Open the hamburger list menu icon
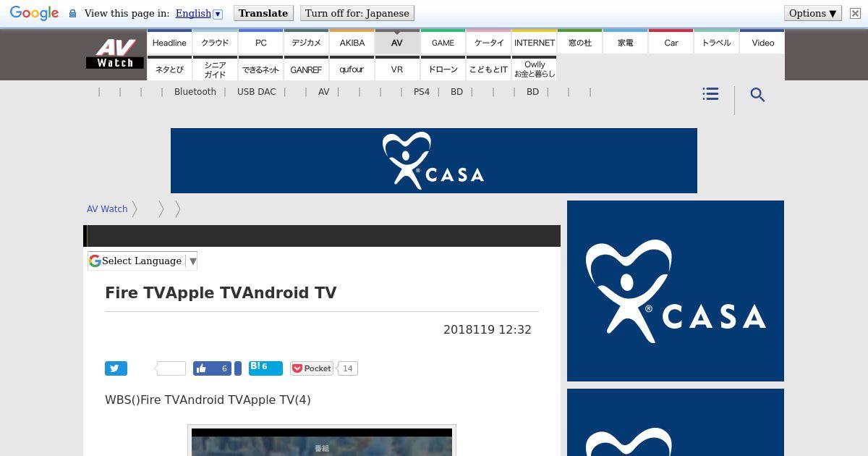This screenshot has height=456, width=868. pos(710,94)
